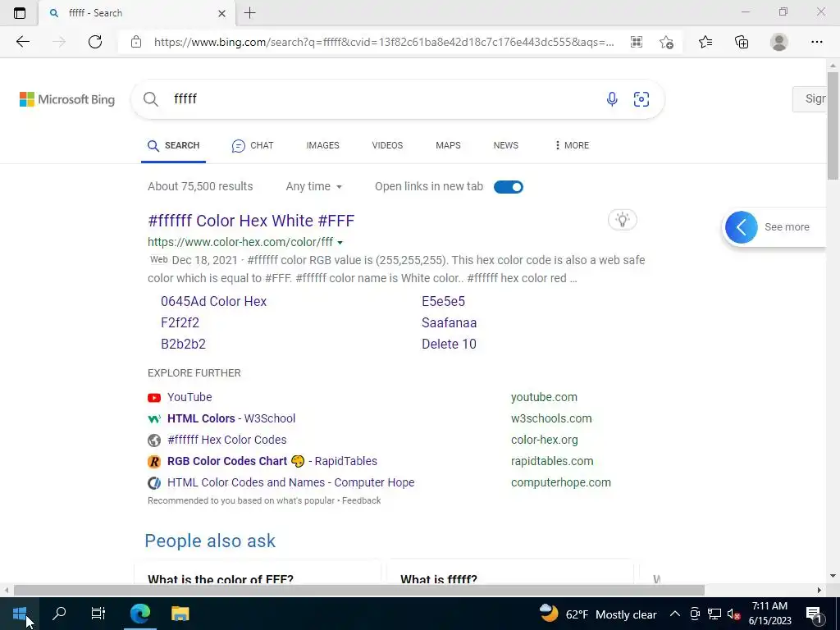The height and width of the screenshot is (630, 840).
Task: Show hidden system tray icons
Action: pyautogui.click(x=675, y=614)
